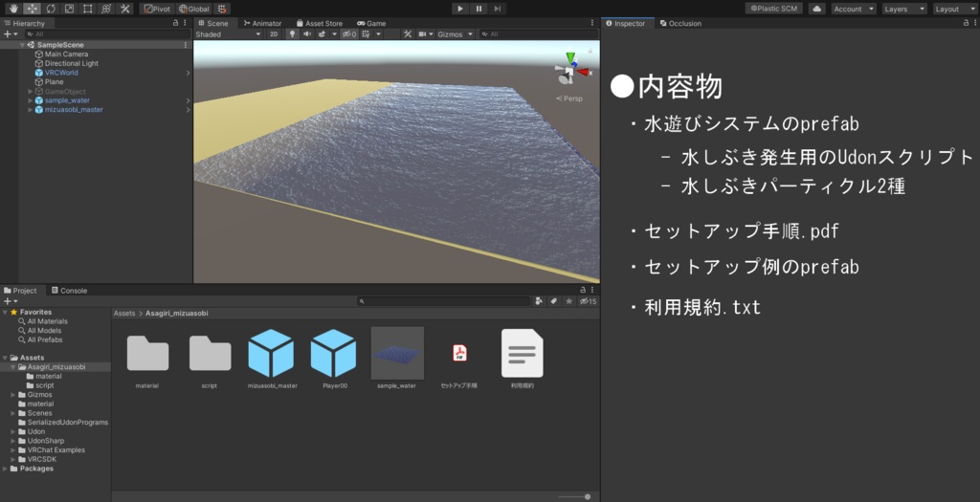
Task: Click the favorite star icon
Action: [x=568, y=301]
